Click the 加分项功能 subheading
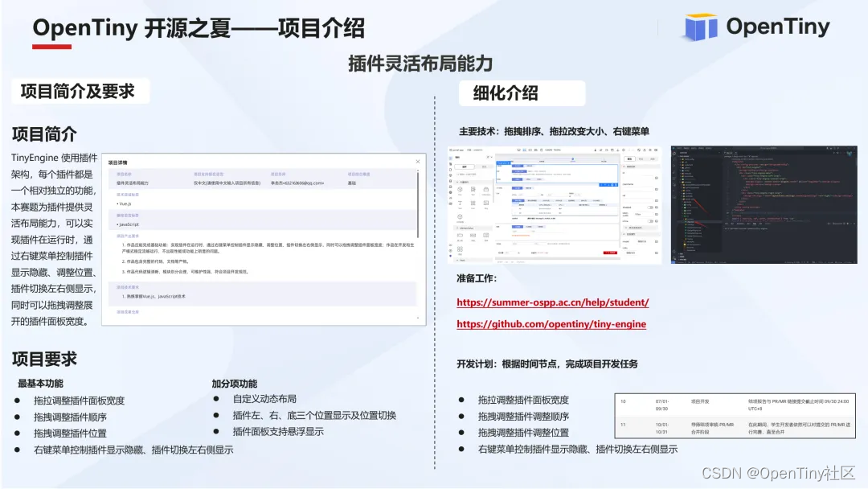Image resolution: width=868 pixels, height=489 pixels. coord(234,383)
